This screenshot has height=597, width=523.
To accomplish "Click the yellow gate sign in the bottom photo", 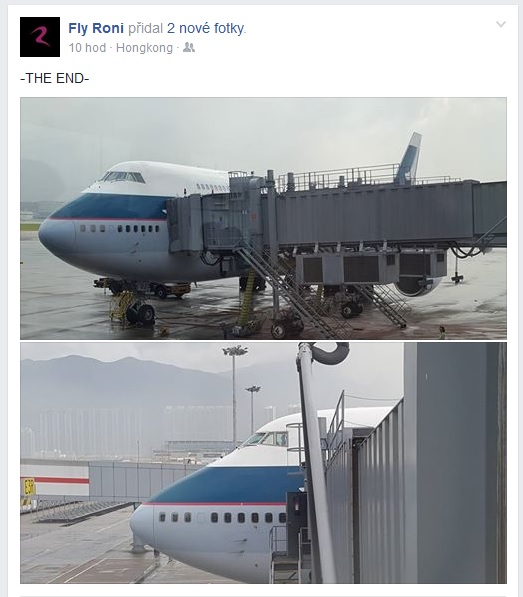I will 29,487.
